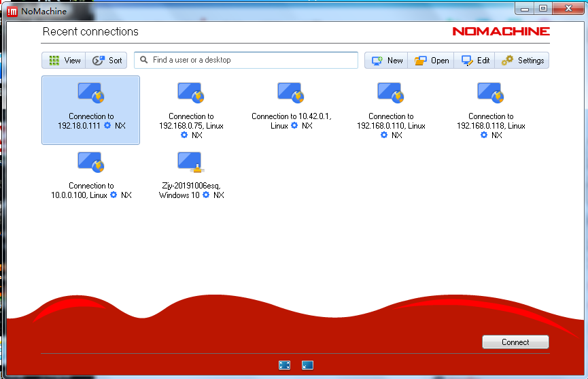Click "Connection to 192.168.0.75, Linux" text
588x379 pixels.
[191, 121]
